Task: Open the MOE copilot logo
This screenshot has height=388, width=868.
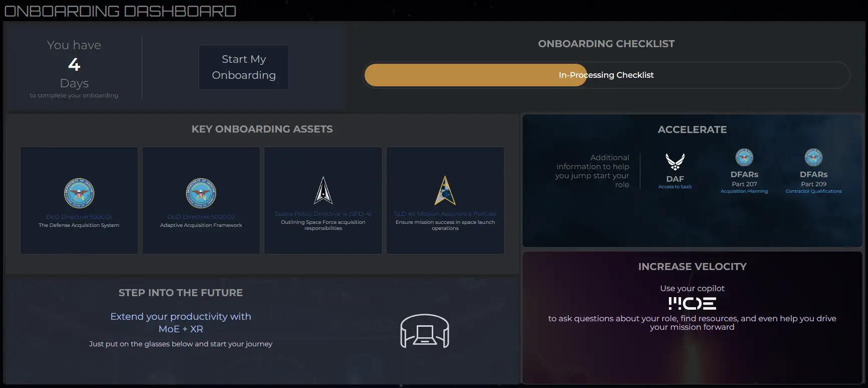Action: coord(692,303)
